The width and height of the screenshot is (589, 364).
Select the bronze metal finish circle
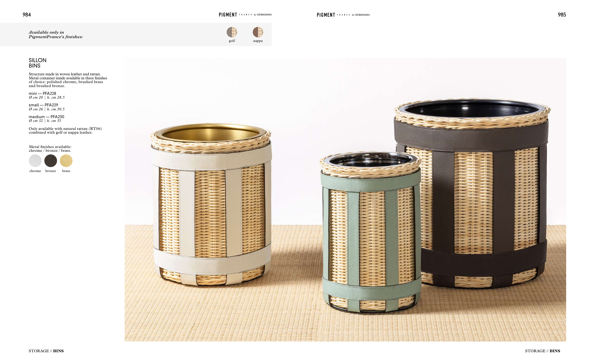point(51,160)
